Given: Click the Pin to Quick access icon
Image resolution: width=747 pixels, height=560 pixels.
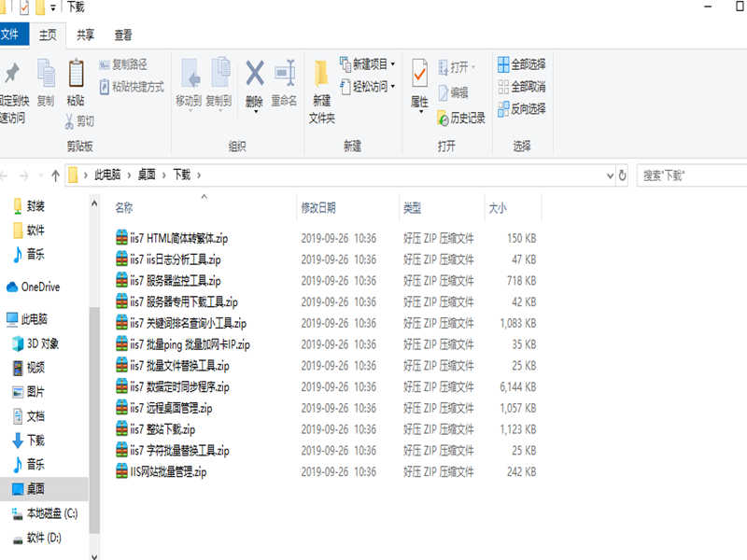Looking at the screenshot, I should coord(12,75).
